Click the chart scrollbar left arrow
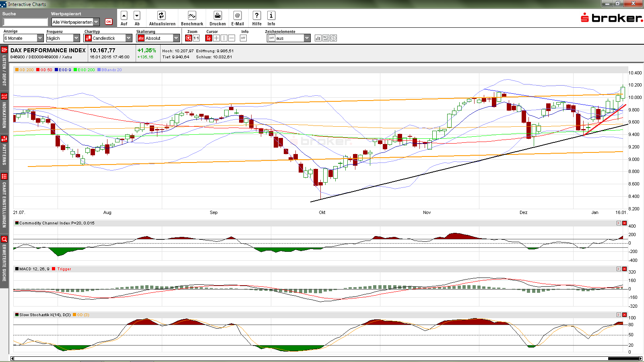The image size is (644, 362). coord(12,358)
